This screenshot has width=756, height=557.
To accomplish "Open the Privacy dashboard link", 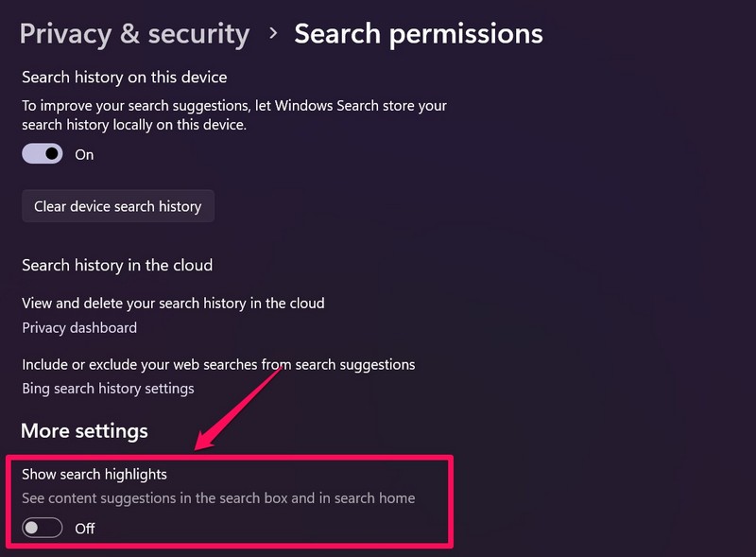I will 79,328.
